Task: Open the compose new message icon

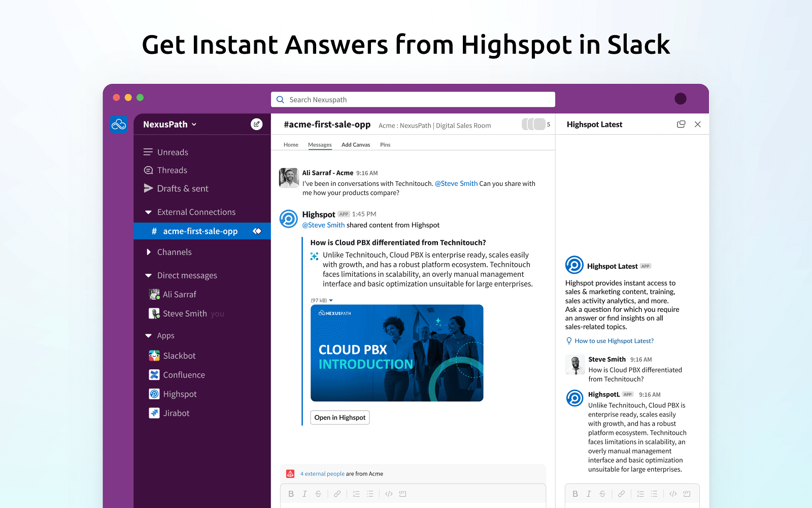Action: [x=257, y=124]
